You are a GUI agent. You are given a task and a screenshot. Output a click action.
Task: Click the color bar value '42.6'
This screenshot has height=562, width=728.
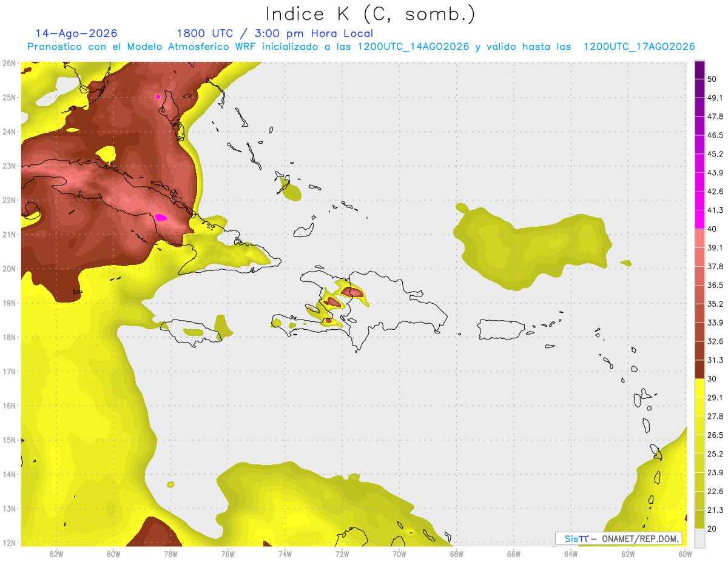coord(715,192)
